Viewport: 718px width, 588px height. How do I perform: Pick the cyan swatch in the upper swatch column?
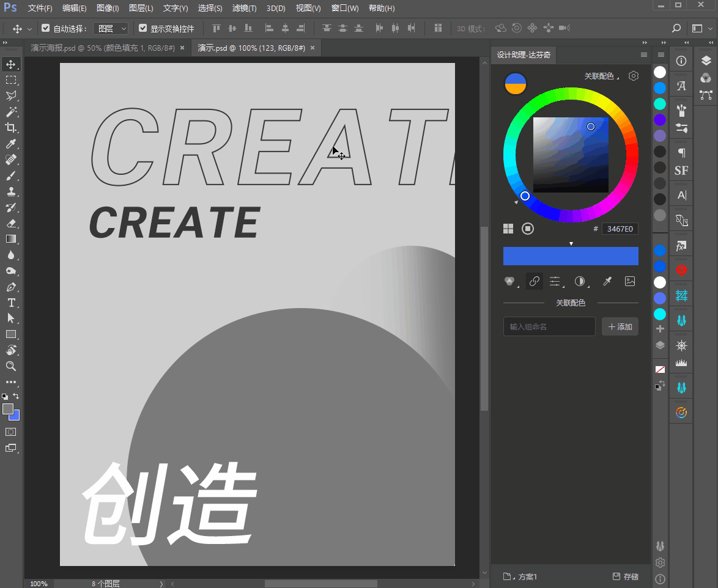(660, 104)
